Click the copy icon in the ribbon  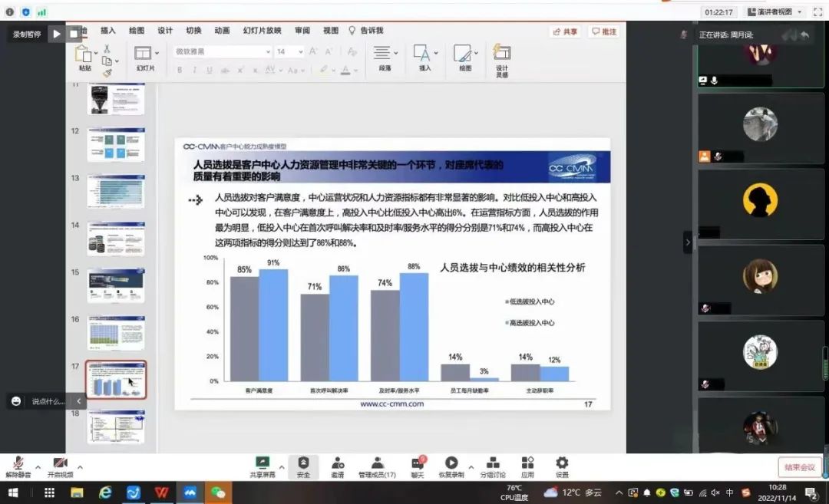107,61
